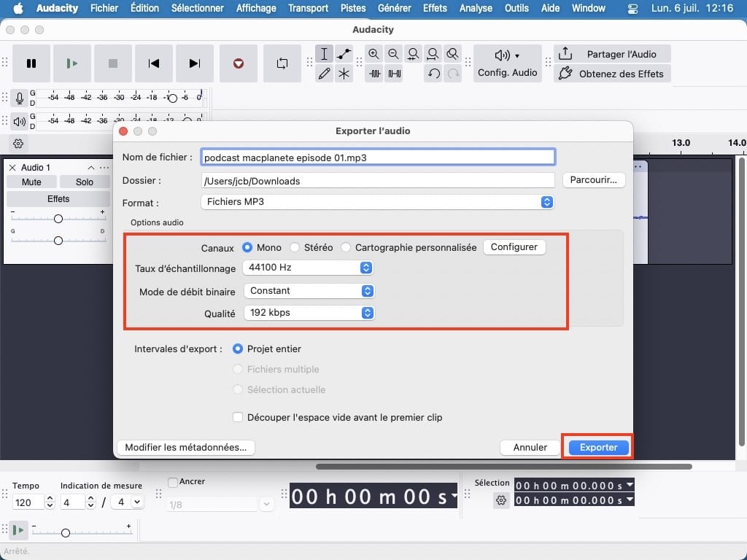Open Effets on Audio 1 track
The height and width of the screenshot is (560, 747).
point(58,198)
